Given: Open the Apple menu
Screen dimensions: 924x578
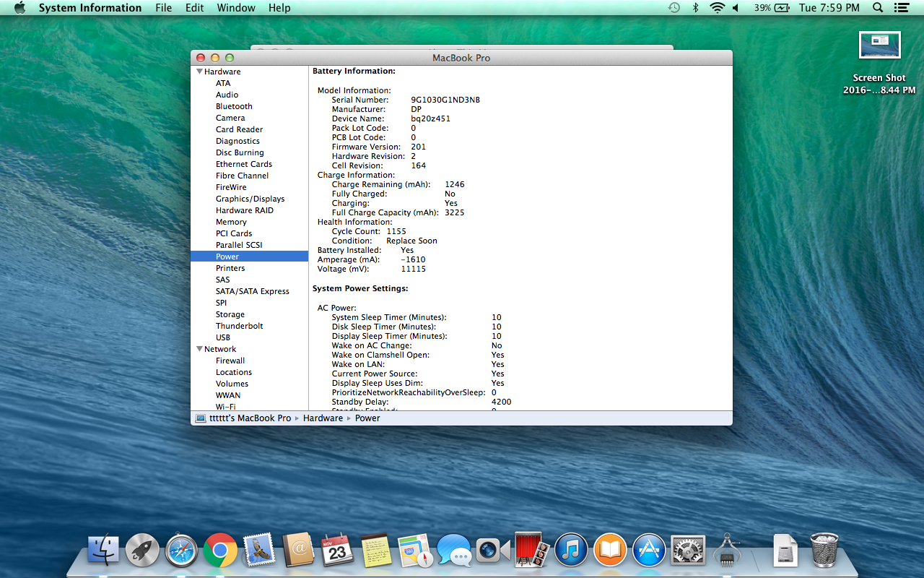Looking at the screenshot, I should [19, 8].
